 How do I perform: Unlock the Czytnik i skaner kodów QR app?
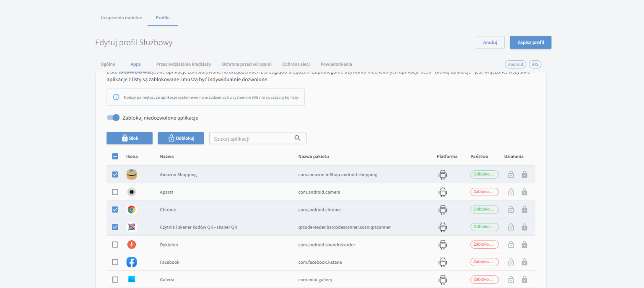(x=511, y=227)
